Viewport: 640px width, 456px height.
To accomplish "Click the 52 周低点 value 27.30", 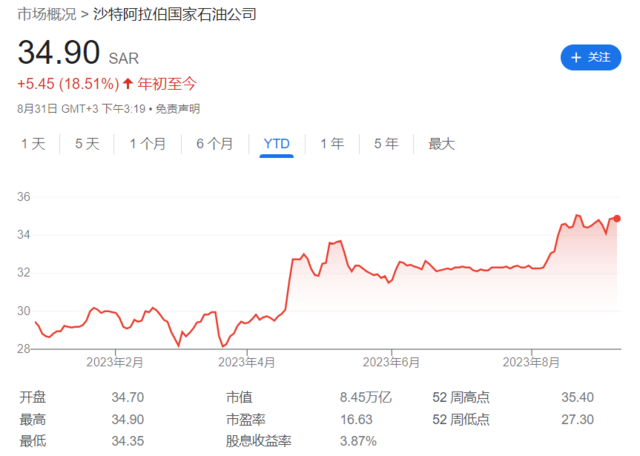I will (578, 419).
